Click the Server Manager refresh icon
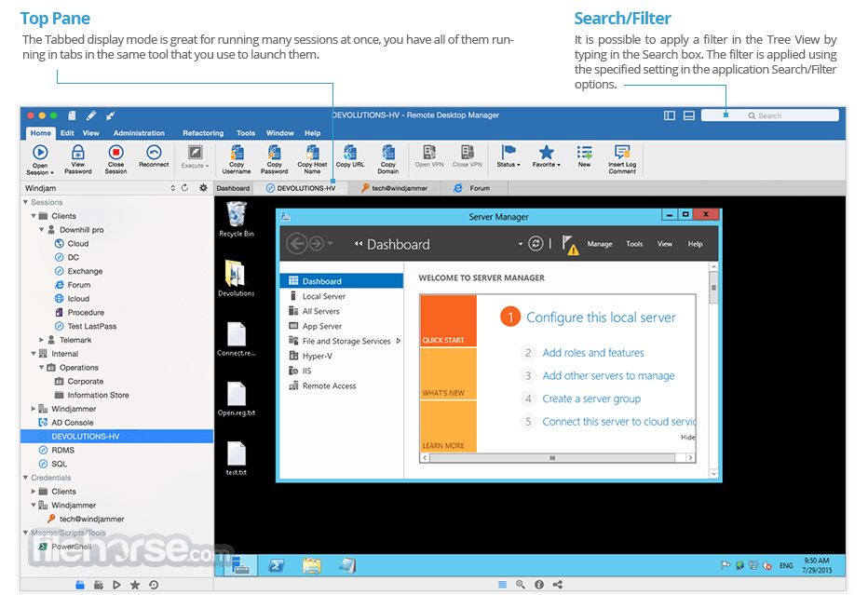 tap(536, 244)
